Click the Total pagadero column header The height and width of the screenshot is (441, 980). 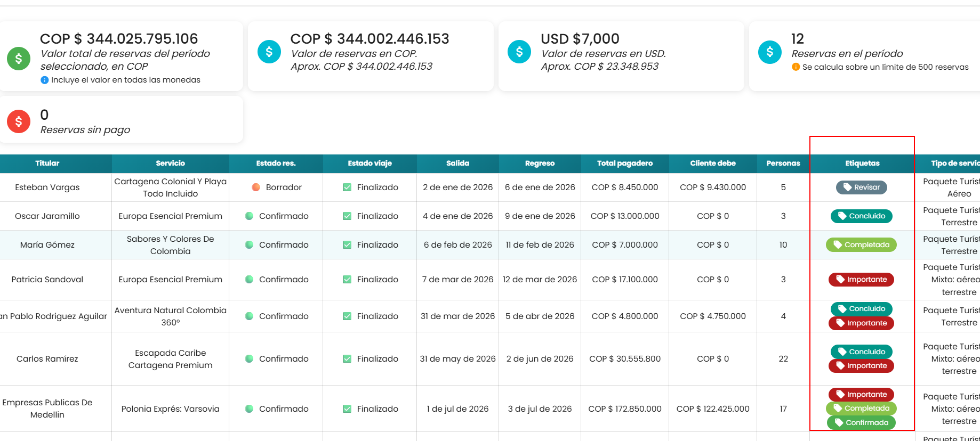coord(625,164)
